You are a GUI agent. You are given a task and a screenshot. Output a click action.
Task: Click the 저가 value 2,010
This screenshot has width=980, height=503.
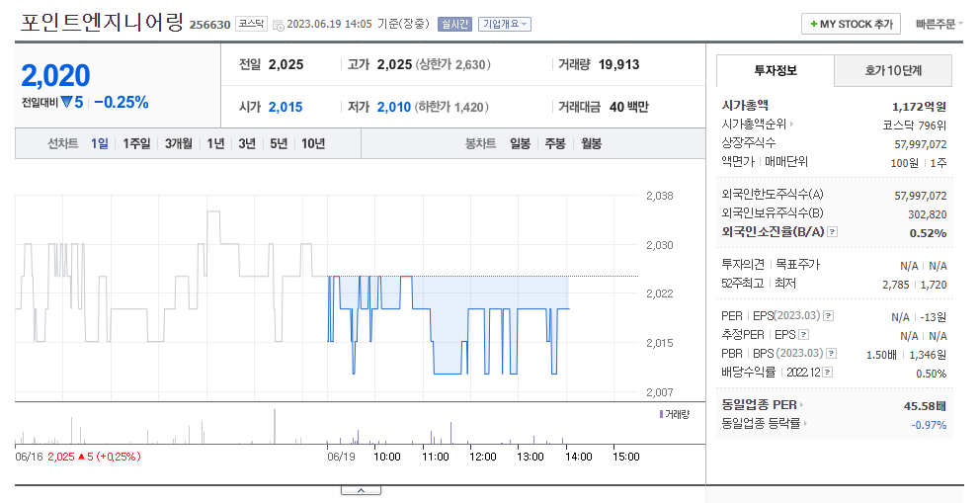pyautogui.click(x=394, y=107)
